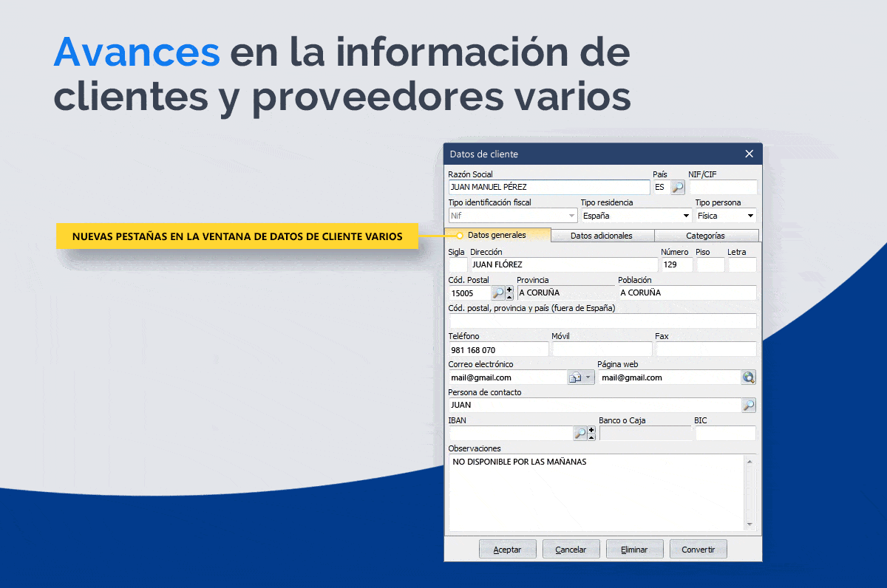
Task: Open the Categorías tab
Action: coord(705,236)
